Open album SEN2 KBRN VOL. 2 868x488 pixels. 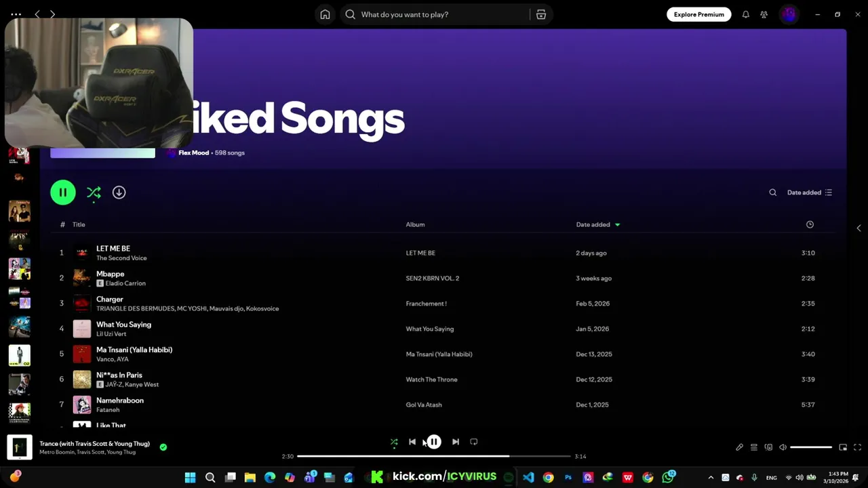[x=433, y=279]
